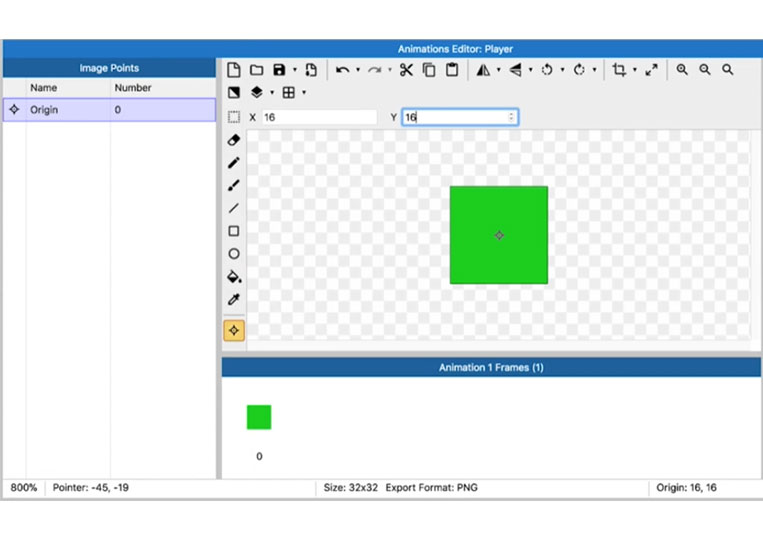Click the Y field stepper arrows
The height and width of the screenshot is (541, 763).
511,117
